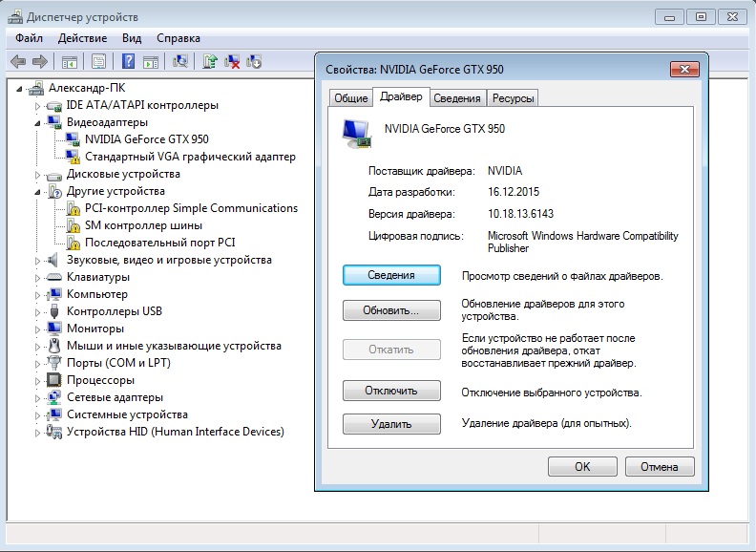Viewport: 756px width, 552px height.
Task: Click the update driver software toolbar icon
Action: pyautogui.click(x=210, y=61)
